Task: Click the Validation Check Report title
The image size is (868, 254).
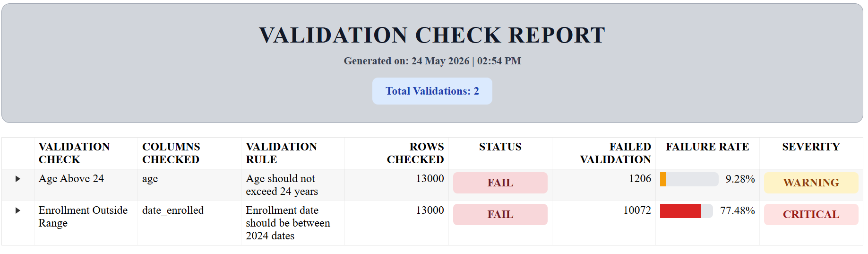Action: tap(432, 35)
